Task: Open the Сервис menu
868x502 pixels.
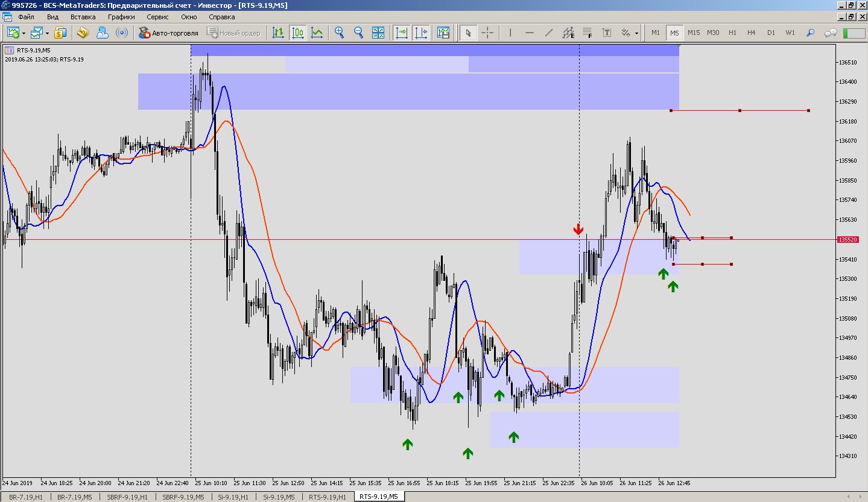Action: [158, 17]
